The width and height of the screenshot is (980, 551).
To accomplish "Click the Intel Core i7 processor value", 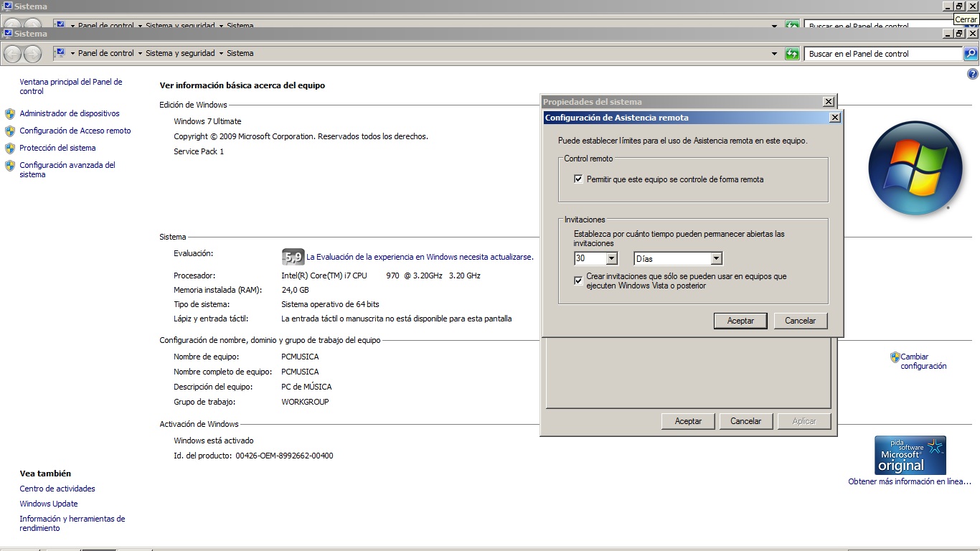I will tap(381, 275).
